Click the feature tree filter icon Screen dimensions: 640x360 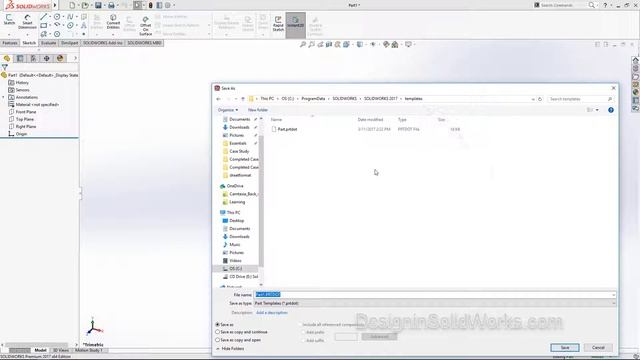(5, 67)
